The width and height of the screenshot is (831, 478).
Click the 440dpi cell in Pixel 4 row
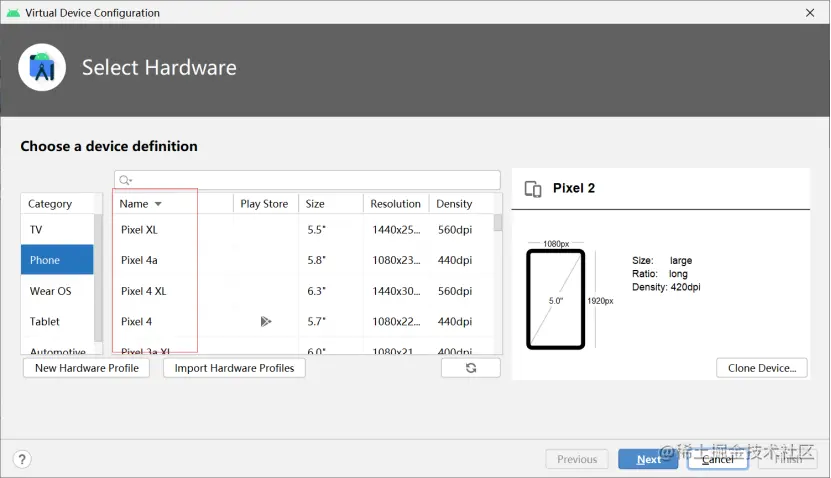click(455, 321)
